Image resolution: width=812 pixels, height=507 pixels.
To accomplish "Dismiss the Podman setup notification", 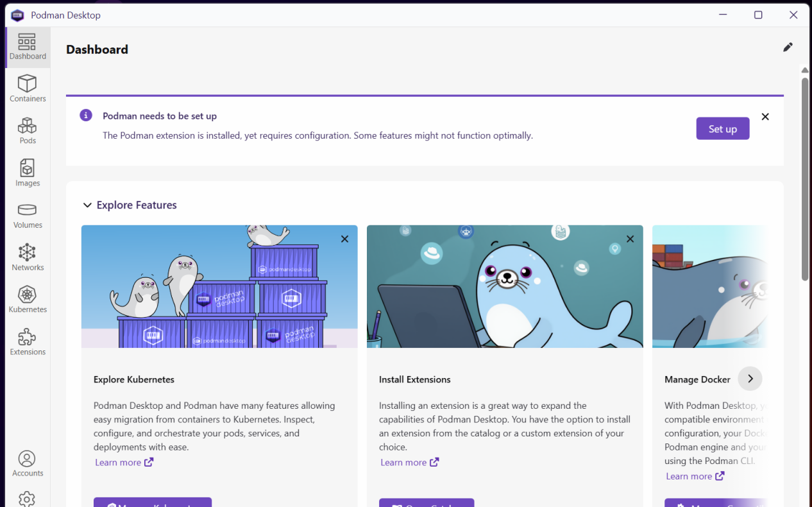I will click(x=765, y=117).
